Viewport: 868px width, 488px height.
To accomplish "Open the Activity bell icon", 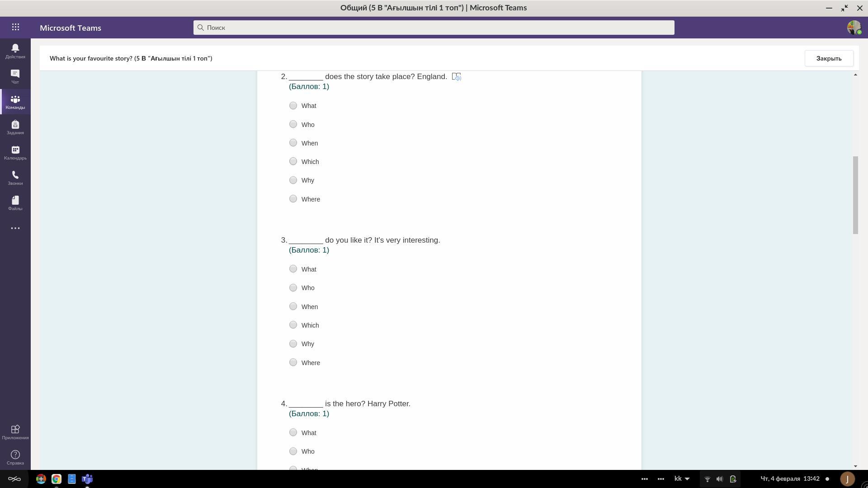I will pos(15,51).
